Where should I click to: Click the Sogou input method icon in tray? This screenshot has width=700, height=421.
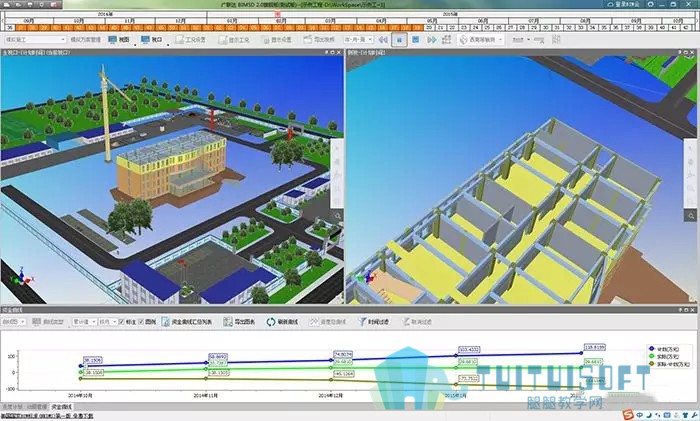[x=628, y=415]
